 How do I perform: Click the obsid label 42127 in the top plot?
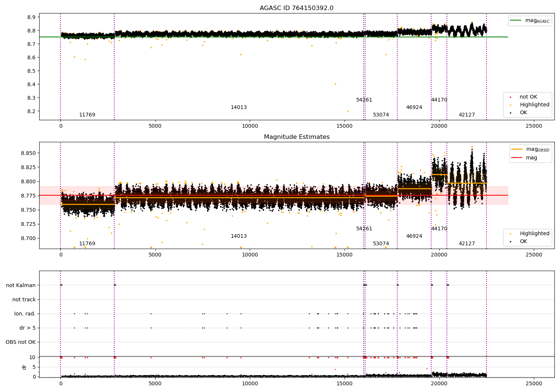point(467,115)
